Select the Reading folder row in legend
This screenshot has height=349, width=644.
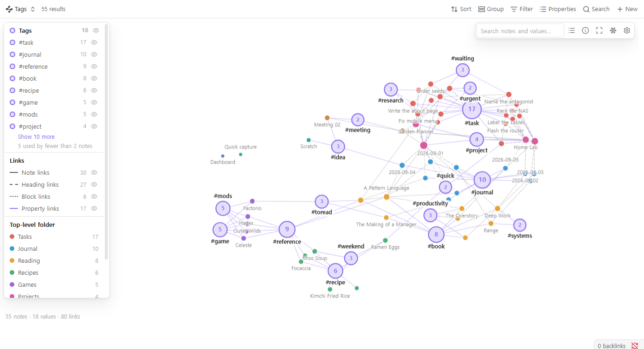coord(54,260)
